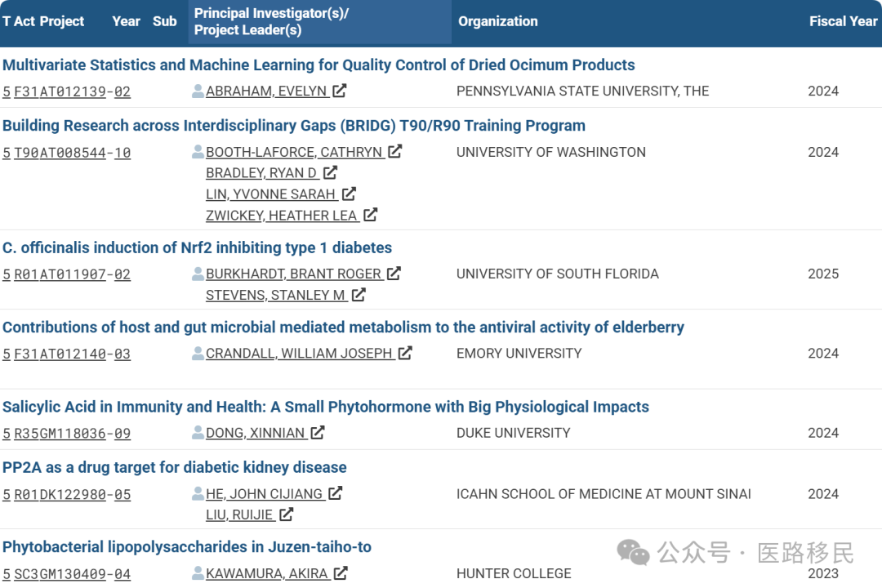Click the person icon next to KAWAMURA, AKIRA
Image resolution: width=882 pixels, height=588 pixels.
[x=198, y=573]
